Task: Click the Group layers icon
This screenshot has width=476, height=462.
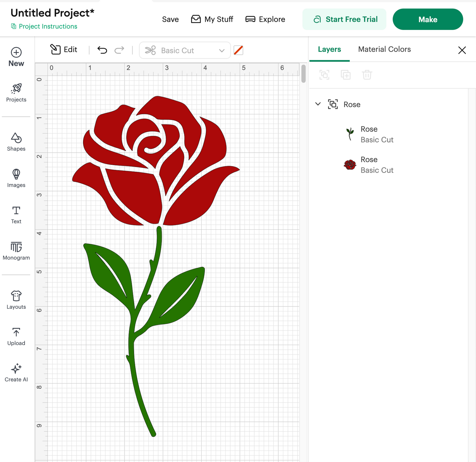Action: coord(324,75)
